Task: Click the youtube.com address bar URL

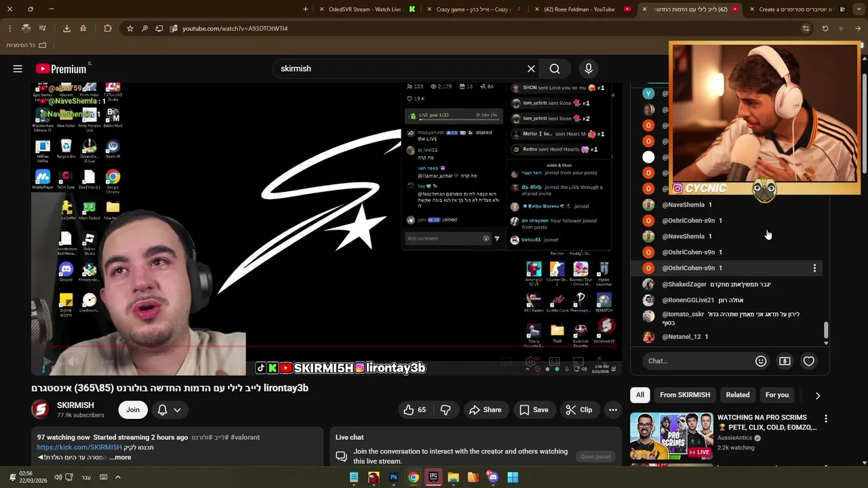Action: (x=235, y=28)
